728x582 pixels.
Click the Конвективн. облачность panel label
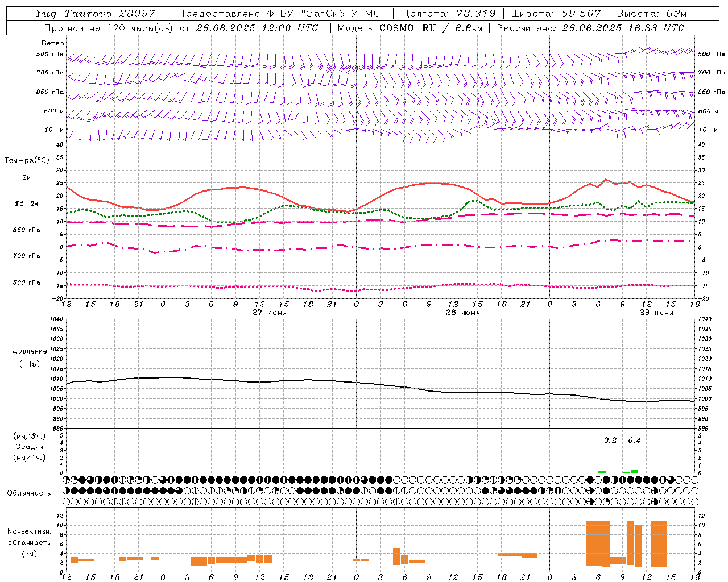tap(29, 537)
